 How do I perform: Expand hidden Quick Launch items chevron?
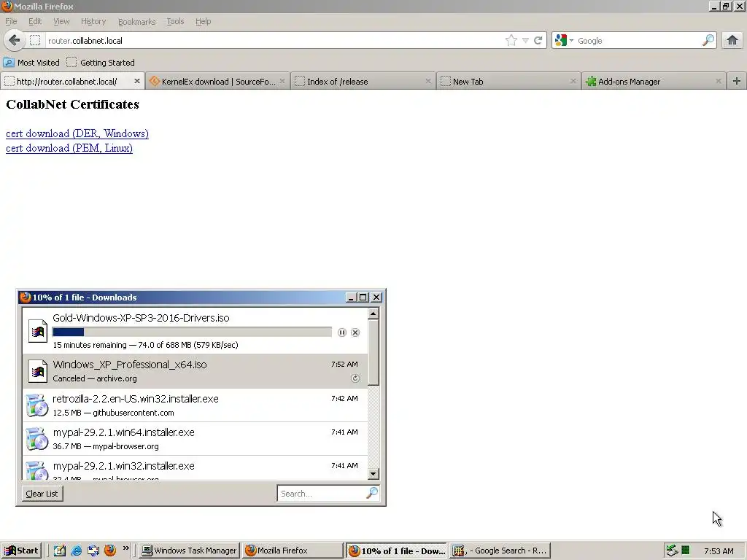125,548
